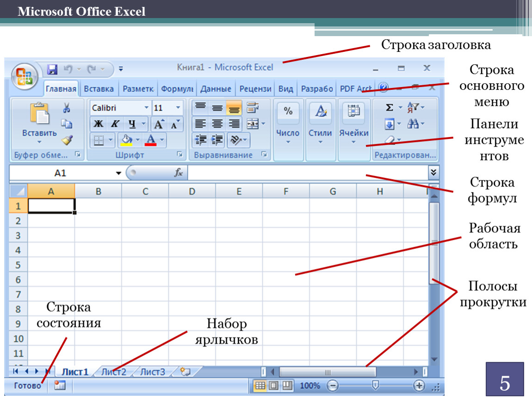Viewport: 532px width, 400px height.
Task: Click the Find binoculars icon
Action: click(x=413, y=124)
